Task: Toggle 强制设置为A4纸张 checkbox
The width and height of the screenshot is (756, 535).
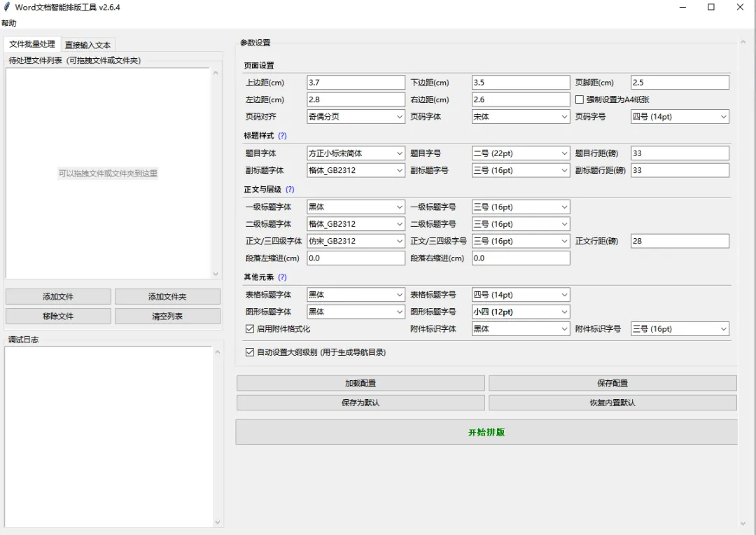Action: tap(580, 99)
